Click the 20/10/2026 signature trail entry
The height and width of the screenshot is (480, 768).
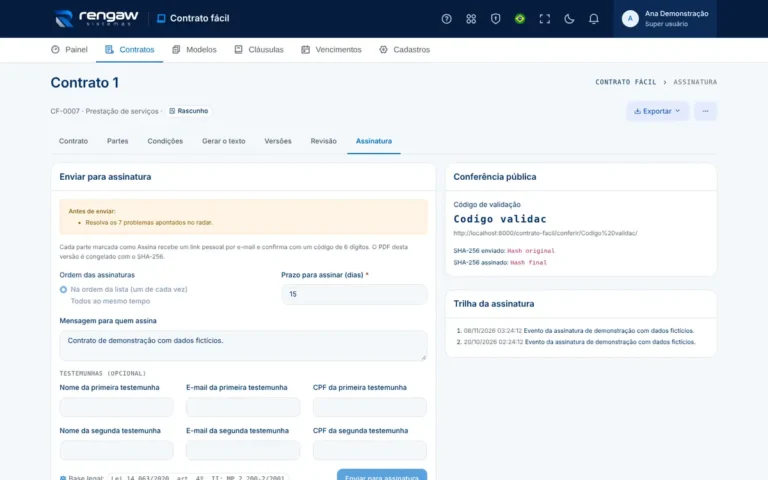click(x=579, y=342)
